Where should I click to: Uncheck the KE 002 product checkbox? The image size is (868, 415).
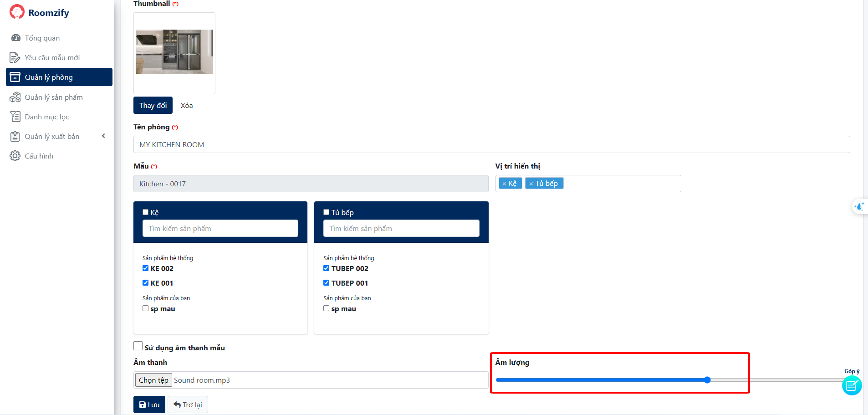click(x=146, y=268)
